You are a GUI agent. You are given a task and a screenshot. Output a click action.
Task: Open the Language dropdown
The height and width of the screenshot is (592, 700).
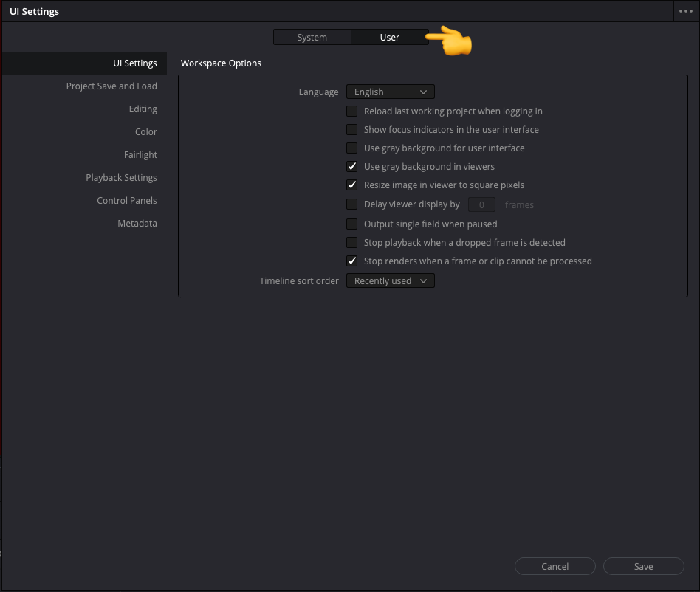(x=390, y=91)
